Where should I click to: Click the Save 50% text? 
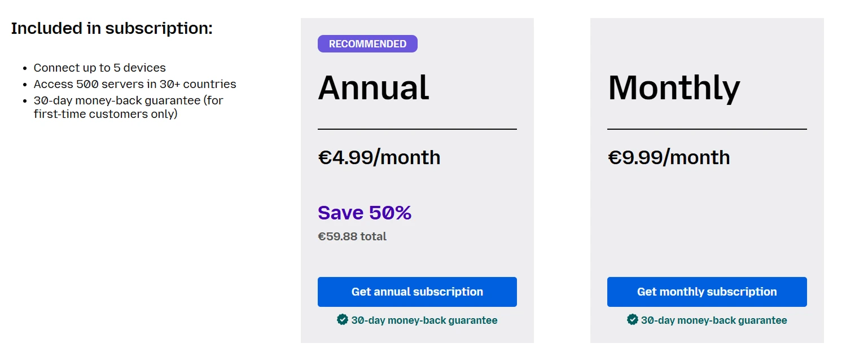pyautogui.click(x=365, y=213)
